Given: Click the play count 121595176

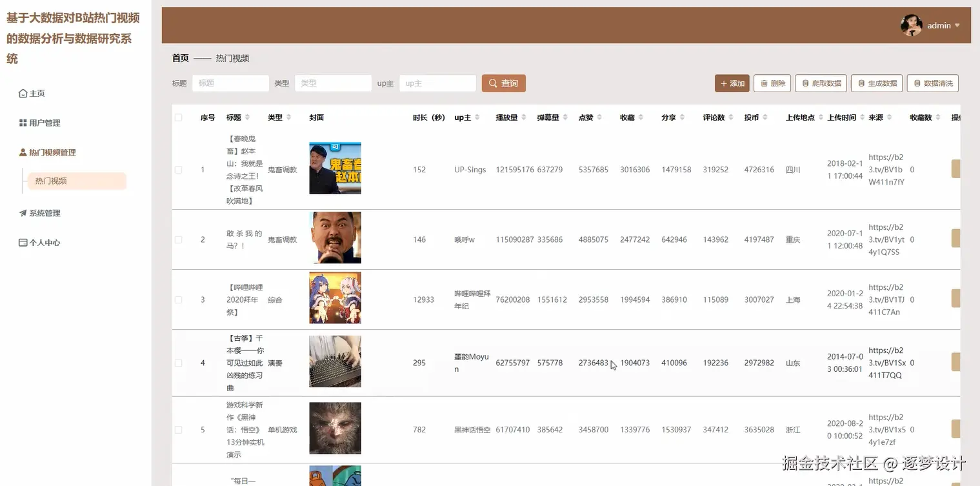Looking at the screenshot, I should 515,170.
